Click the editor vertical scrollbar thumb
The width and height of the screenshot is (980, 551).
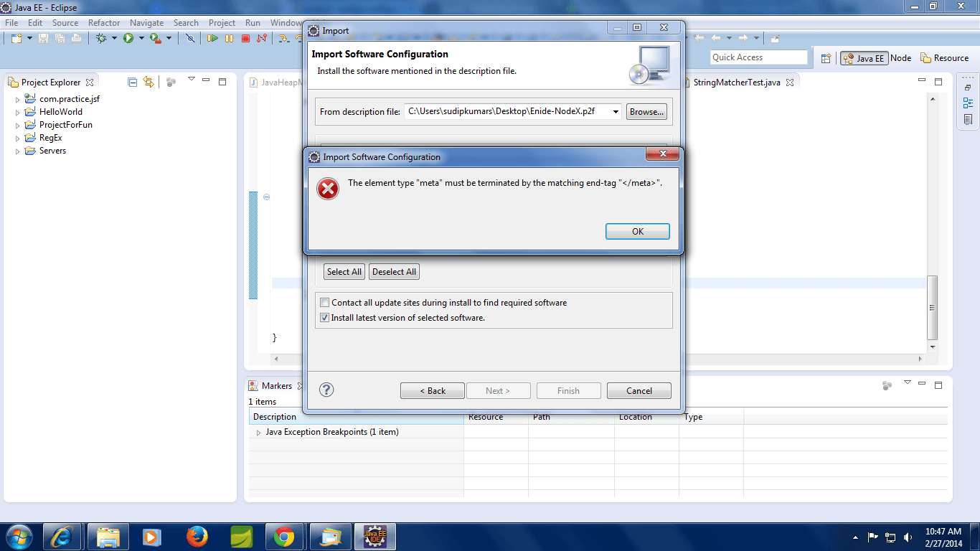[x=932, y=308]
